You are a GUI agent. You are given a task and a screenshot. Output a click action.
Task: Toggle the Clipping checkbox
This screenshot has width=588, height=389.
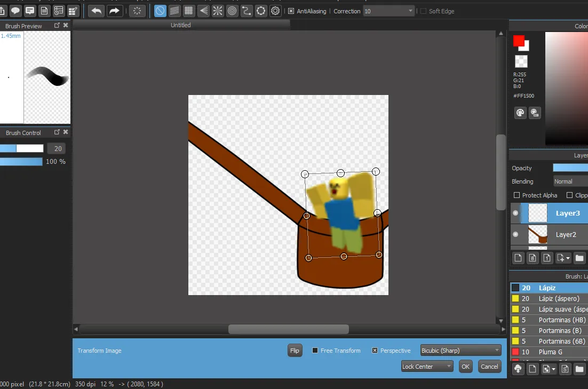tap(570, 195)
